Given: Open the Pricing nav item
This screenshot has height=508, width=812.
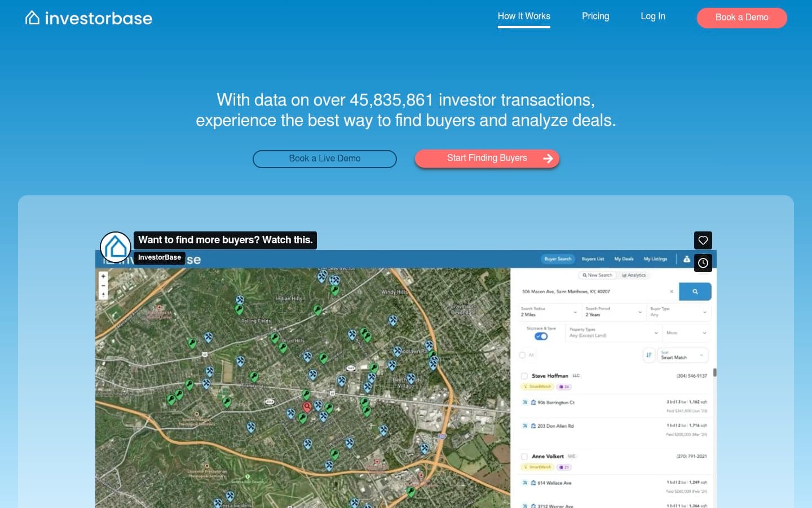Looking at the screenshot, I should (595, 16).
